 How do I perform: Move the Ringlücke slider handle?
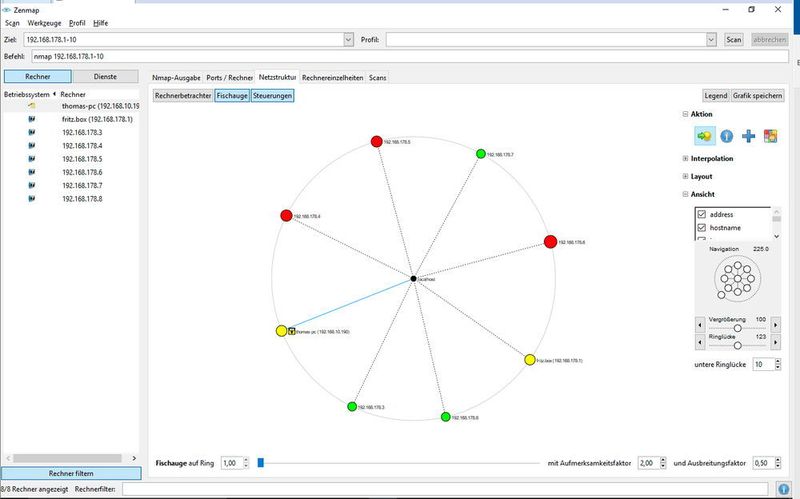pos(737,345)
